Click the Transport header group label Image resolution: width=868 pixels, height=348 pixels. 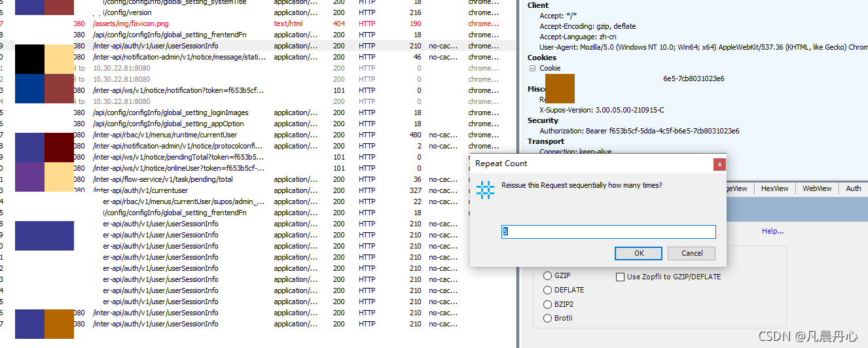click(x=545, y=141)
